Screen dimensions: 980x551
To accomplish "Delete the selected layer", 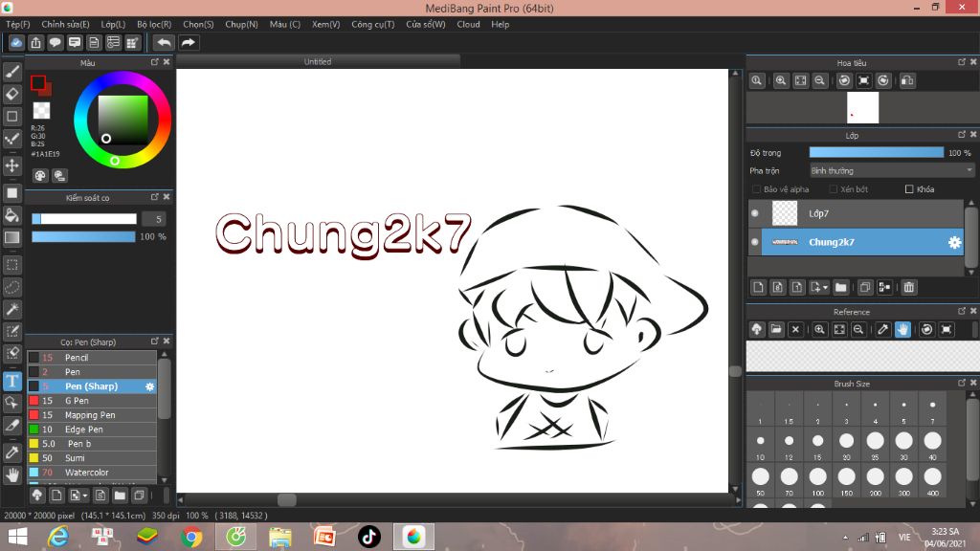I will coord(909,287).
